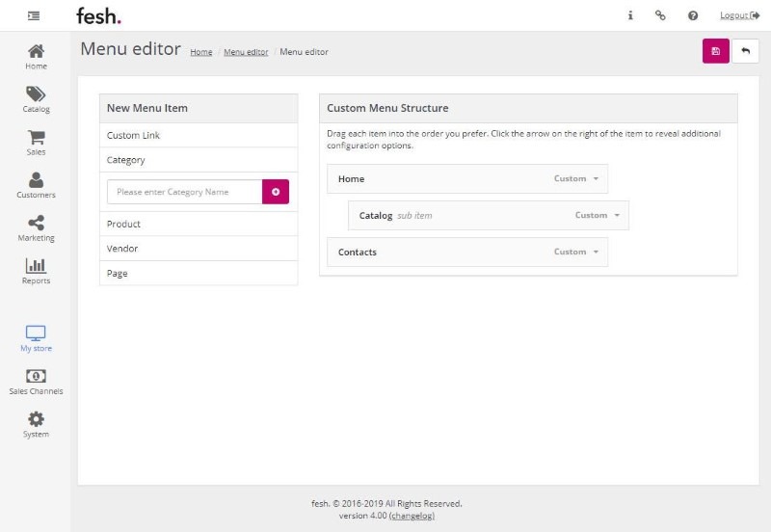The width and height of the screenshot is (771, 532).
Task: Expand the Catalog sub item arrow
Action: tap(617, 216)
